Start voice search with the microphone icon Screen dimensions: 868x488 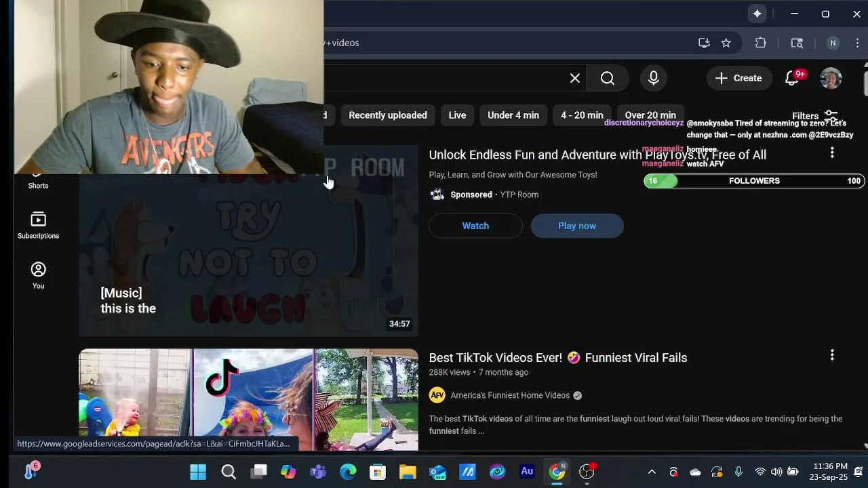[x=654, y=78]
